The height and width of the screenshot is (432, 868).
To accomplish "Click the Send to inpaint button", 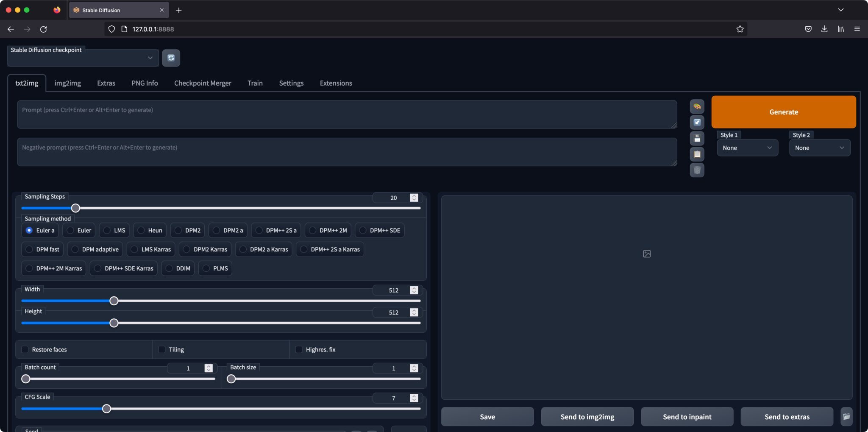I will [687, 417].
